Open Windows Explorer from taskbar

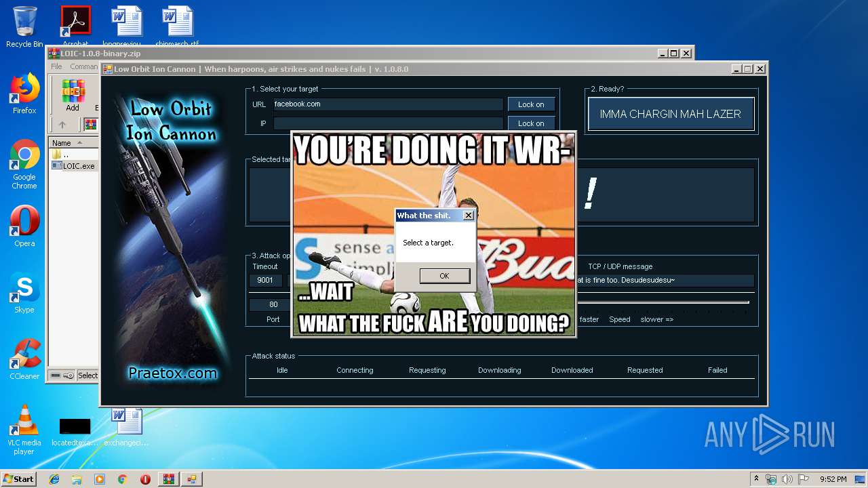[77, 479]
